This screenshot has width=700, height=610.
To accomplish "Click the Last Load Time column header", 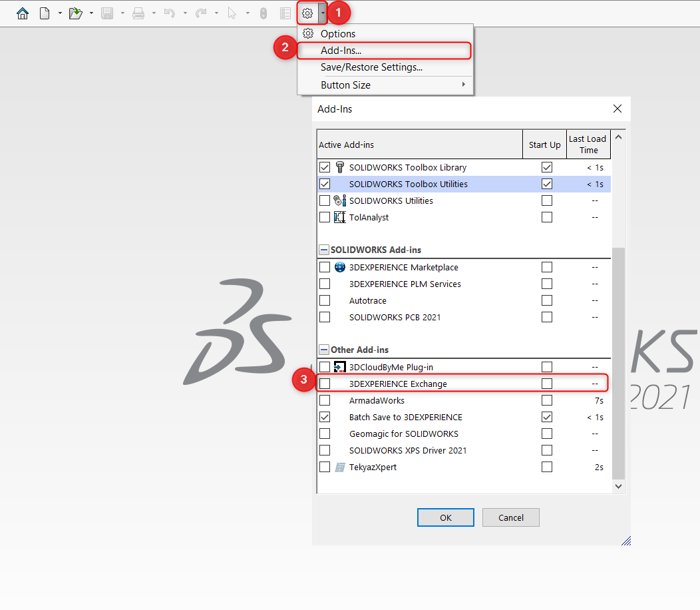I will [588, 145].
